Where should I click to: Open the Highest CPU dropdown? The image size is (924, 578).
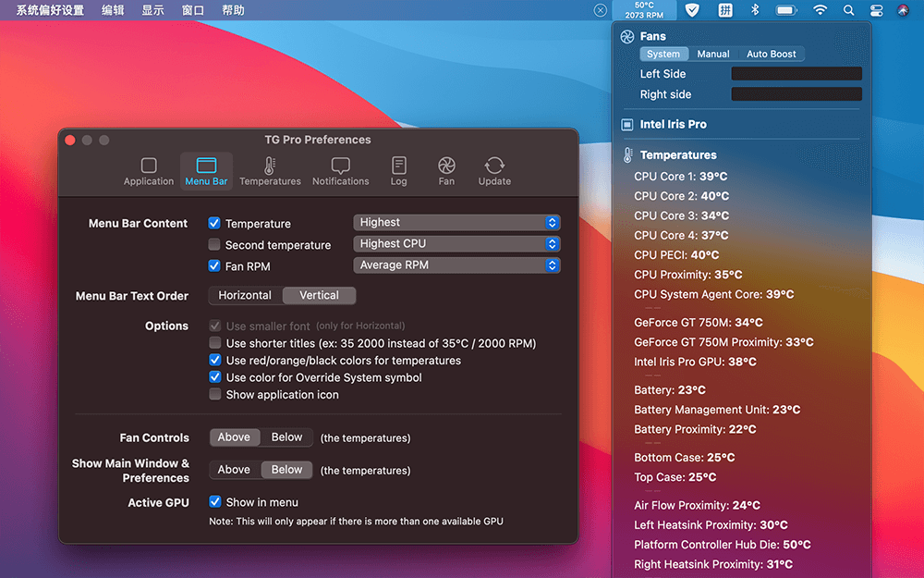point(456,243)
